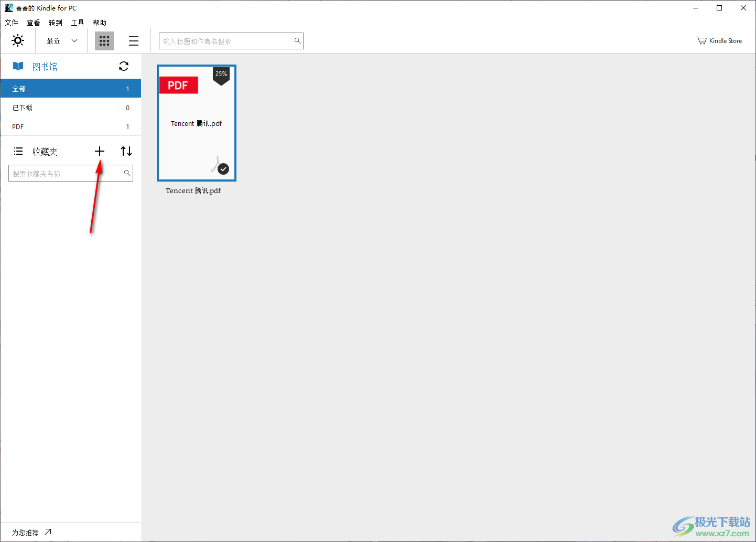756x542 pixels.
Task: Open the Kindle Store
Action: coord(719,40)
